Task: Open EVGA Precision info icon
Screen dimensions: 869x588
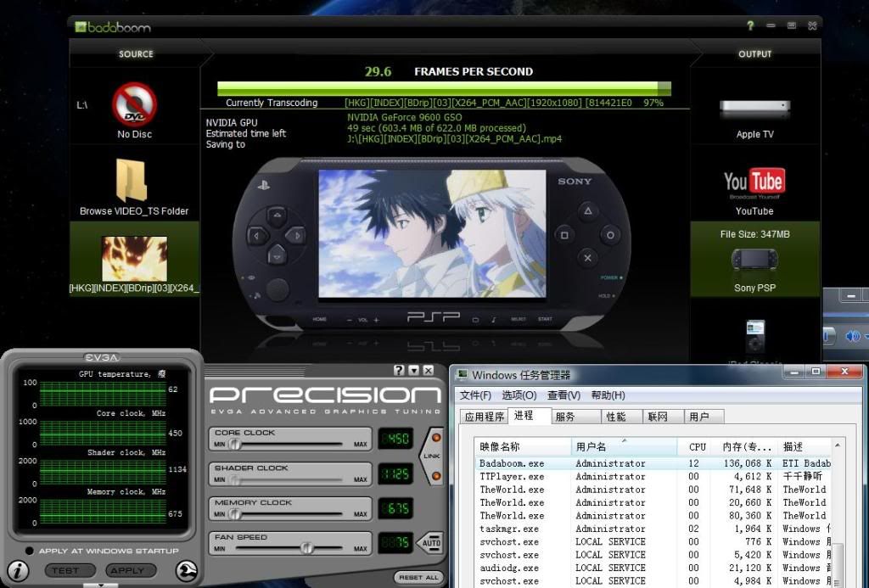Action: pyautogui.click(x=17, y=571)
